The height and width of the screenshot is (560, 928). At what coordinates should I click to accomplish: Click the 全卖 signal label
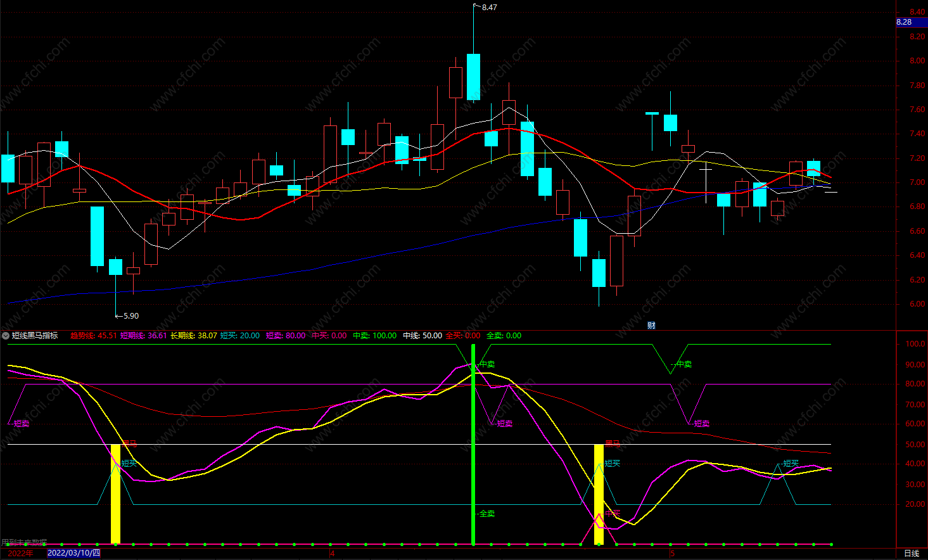coord(486,514)
